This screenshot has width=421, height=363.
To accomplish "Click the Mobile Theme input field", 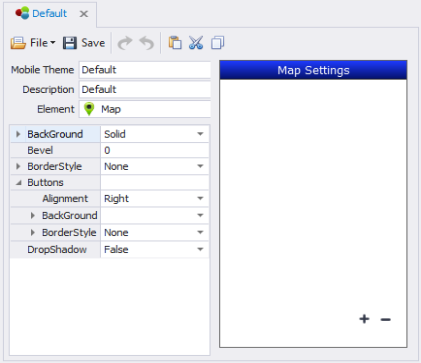I will 145,70.
